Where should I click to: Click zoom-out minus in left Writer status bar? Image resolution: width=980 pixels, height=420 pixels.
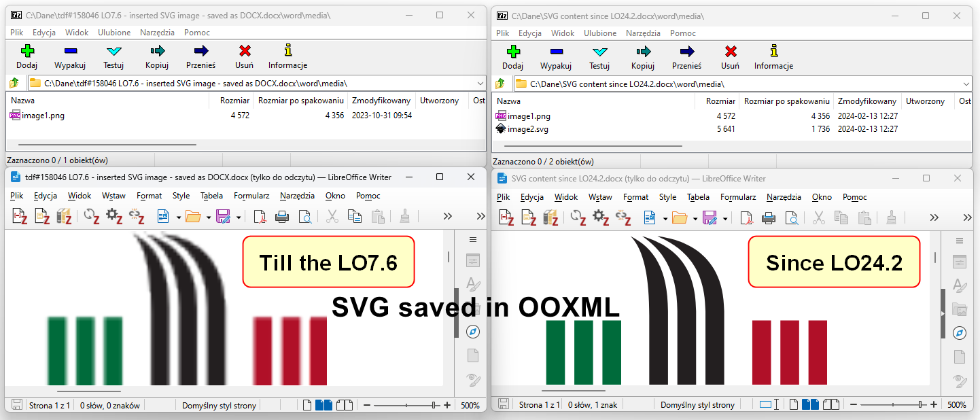[x=367, y=405]
